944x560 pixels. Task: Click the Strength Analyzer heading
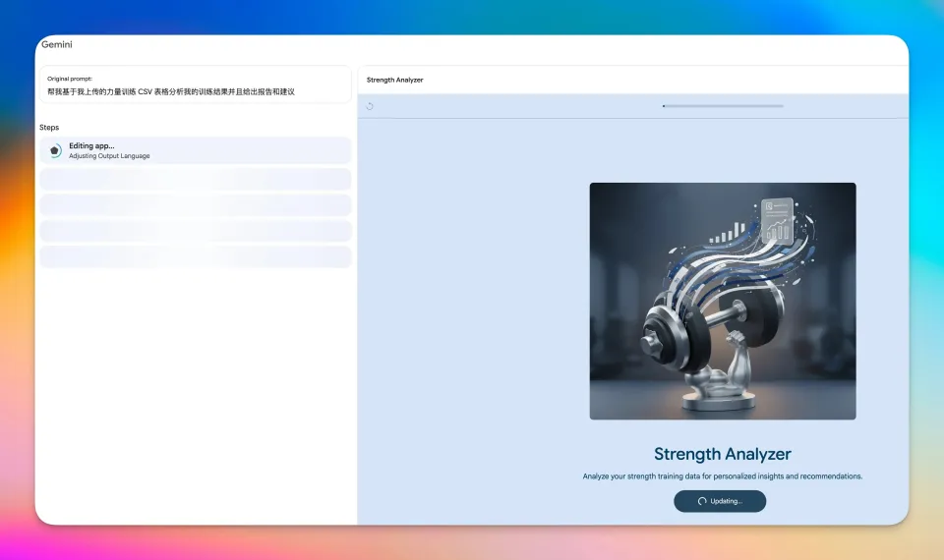point(722,454)
